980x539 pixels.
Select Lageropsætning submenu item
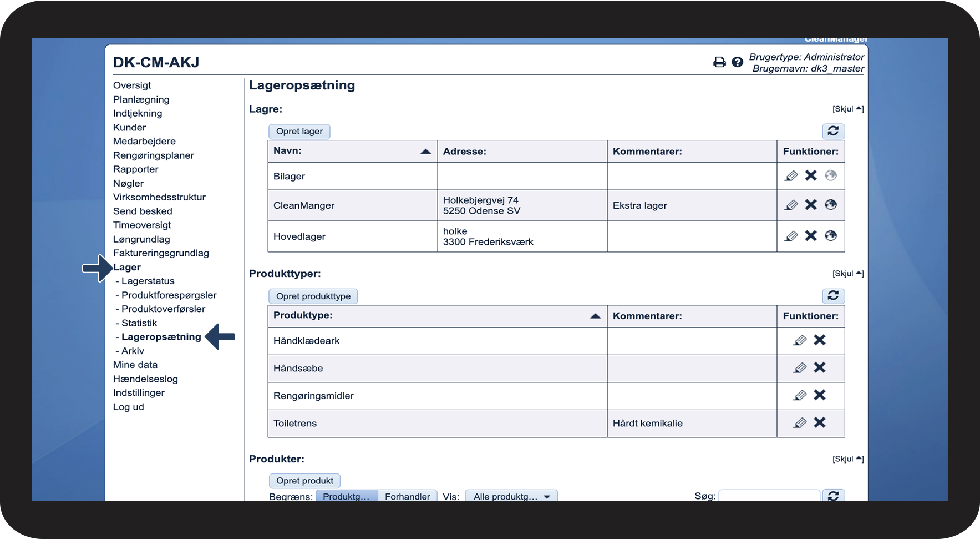coord(161,337)
